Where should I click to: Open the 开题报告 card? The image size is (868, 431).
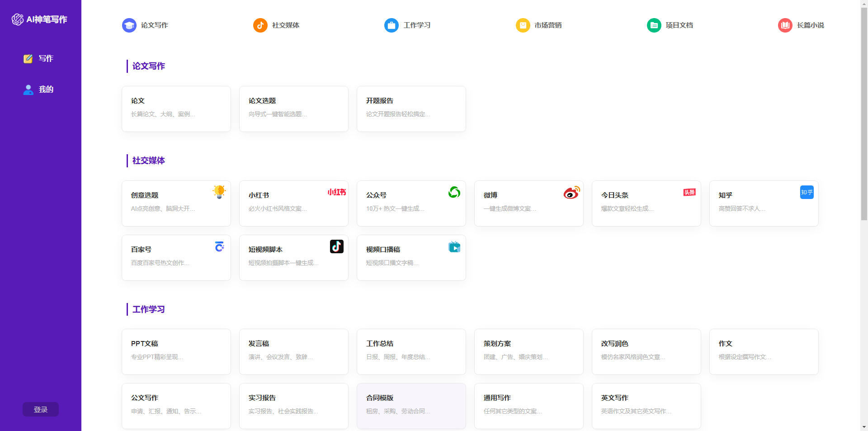(x=411, y=109)
